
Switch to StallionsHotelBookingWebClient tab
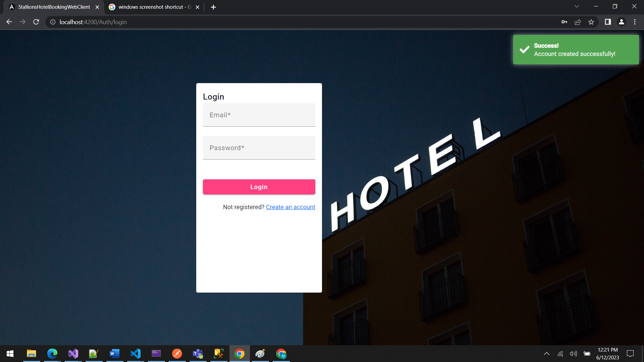click(x=54, y=7)
